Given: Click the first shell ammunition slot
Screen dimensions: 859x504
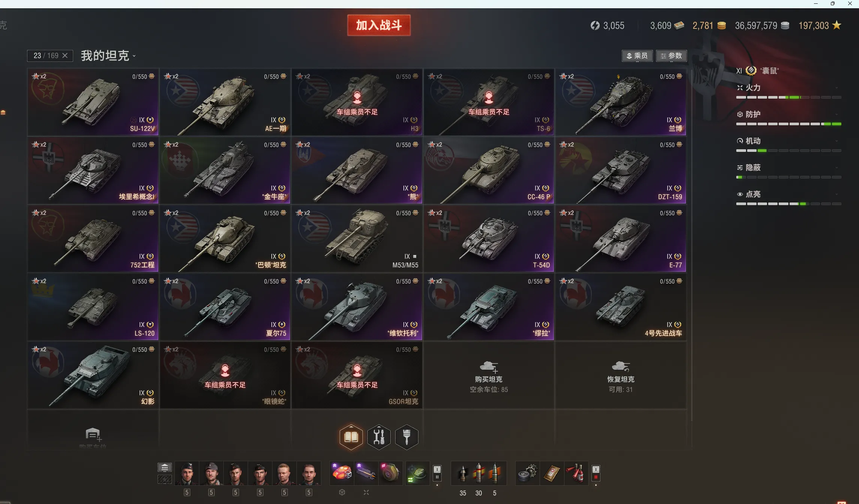Looking at the screenshot, I should coord(463,473).
